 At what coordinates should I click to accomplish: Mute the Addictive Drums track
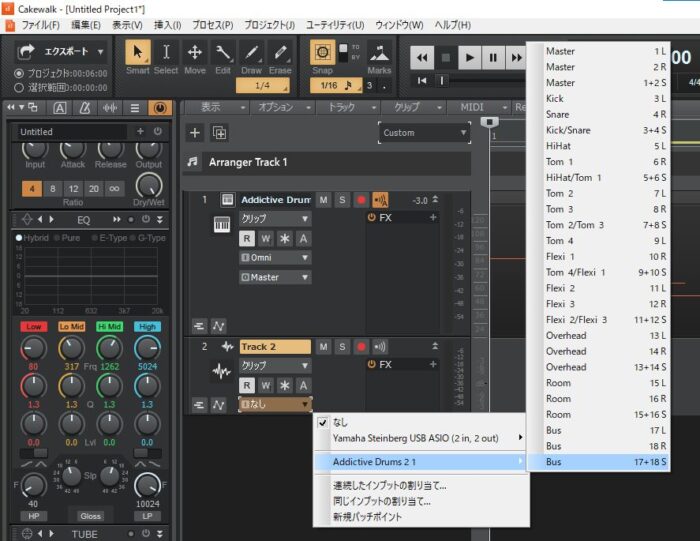point(324,200)
